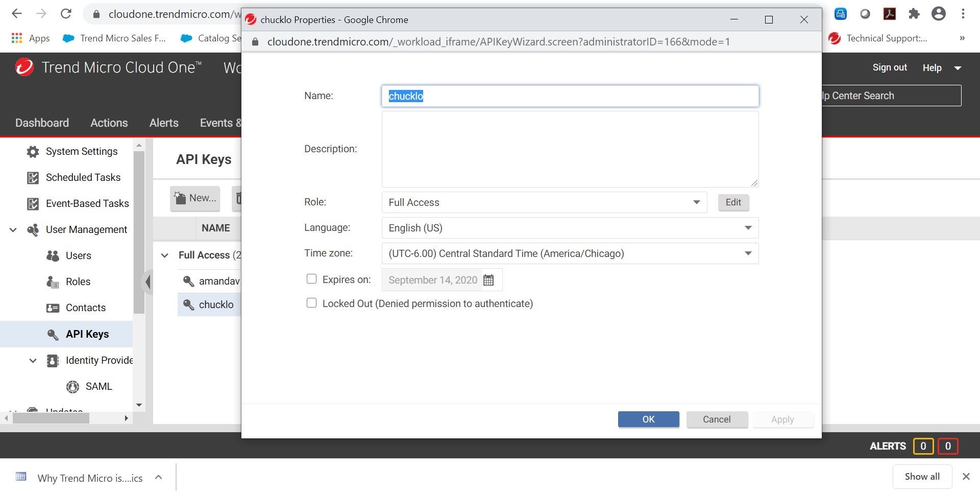Click the Help Center Search field
Image resolution: width=980 pixels, height=493 pixels.
tap(891, 96)
